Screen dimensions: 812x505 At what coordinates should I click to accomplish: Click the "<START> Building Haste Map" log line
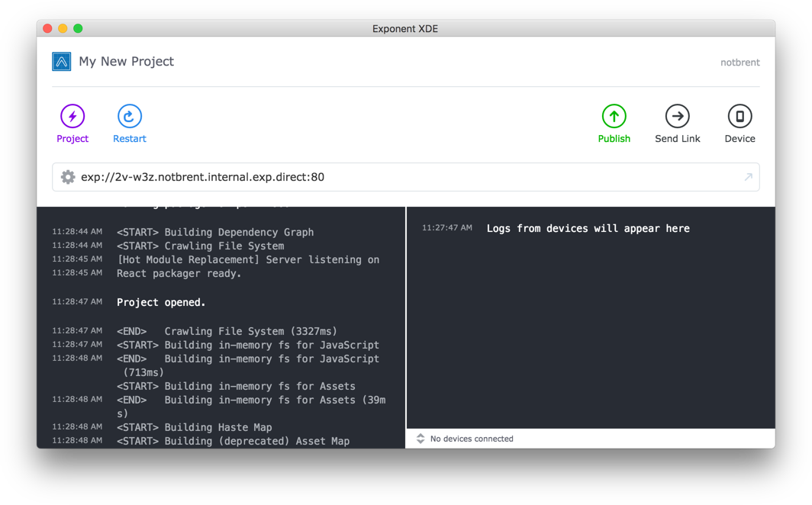coord(194,427)
